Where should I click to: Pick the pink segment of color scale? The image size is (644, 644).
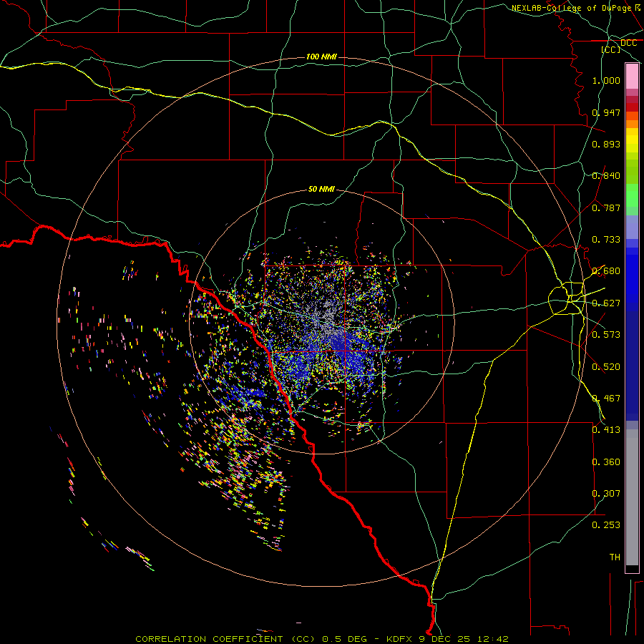pos(632,77)
